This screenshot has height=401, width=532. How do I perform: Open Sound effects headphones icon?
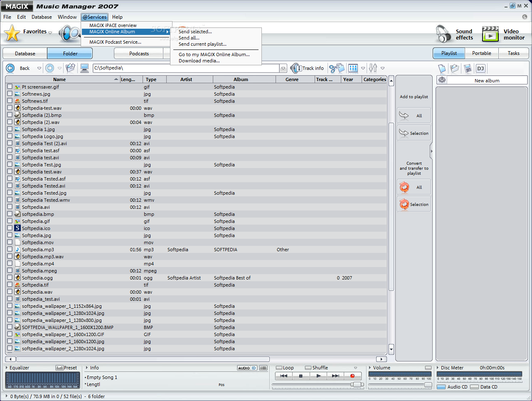point(443,34)
